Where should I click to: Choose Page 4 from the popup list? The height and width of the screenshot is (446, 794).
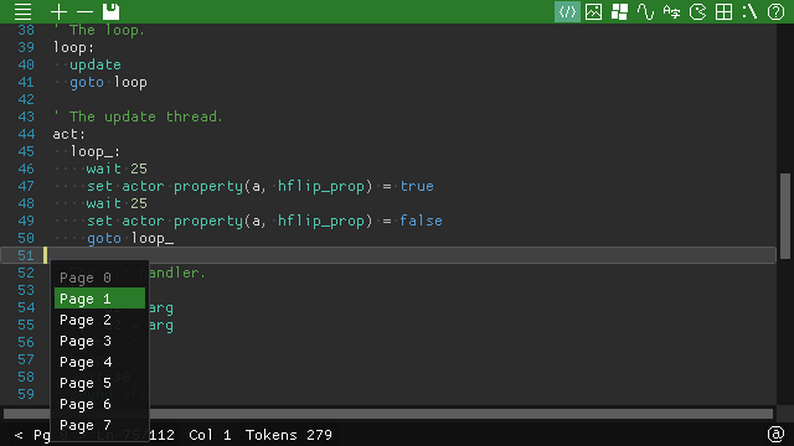99,362
